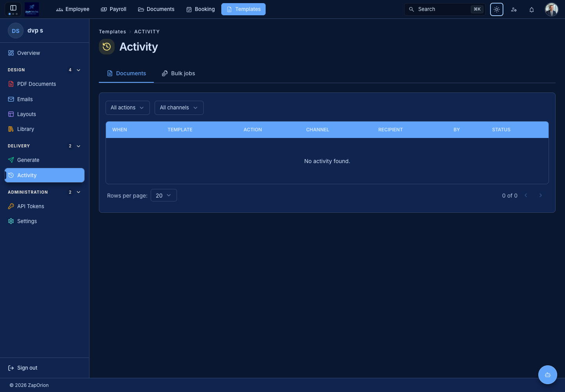Open user settings icon in top bar

pos(514,9)
